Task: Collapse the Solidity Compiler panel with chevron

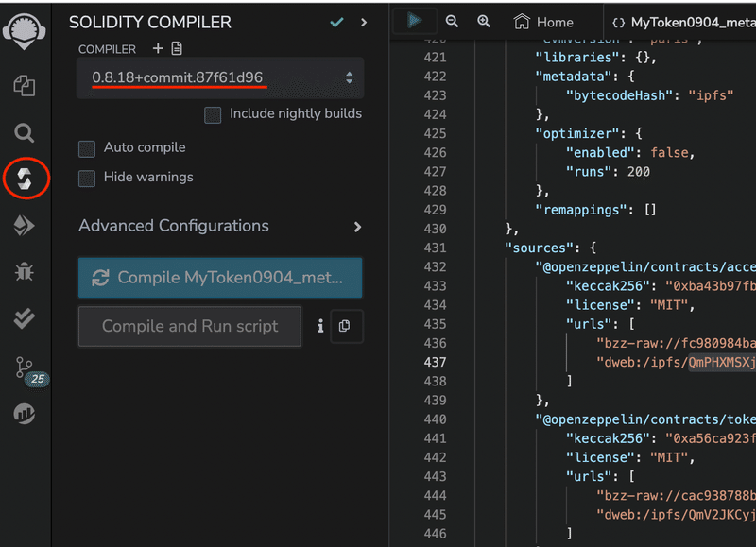Action: click(364, 22)
